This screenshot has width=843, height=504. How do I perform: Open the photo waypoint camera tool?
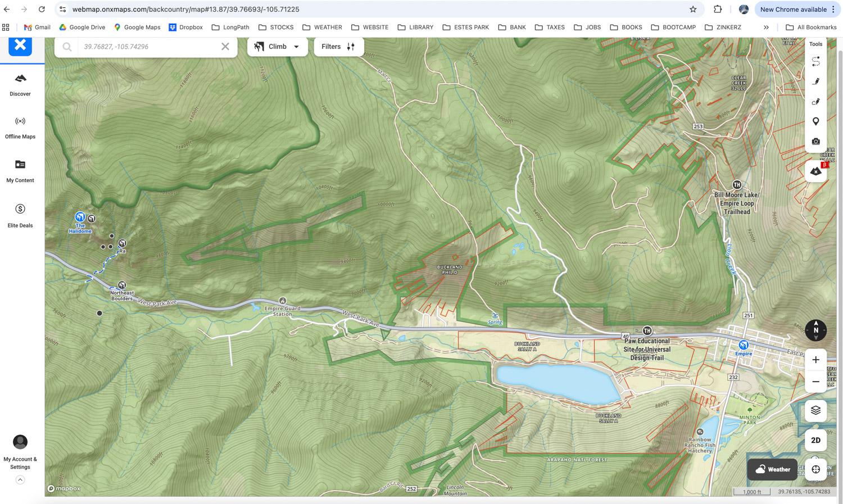click(815, 142)
